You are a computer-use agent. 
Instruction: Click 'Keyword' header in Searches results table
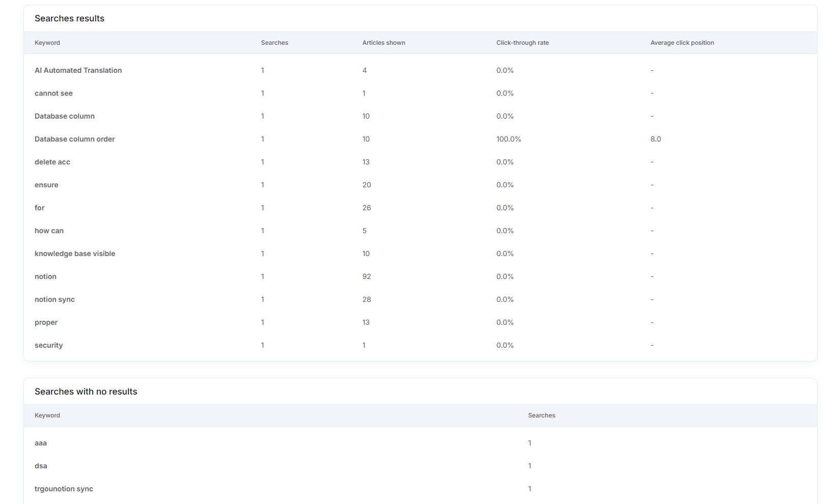[47, 43]
